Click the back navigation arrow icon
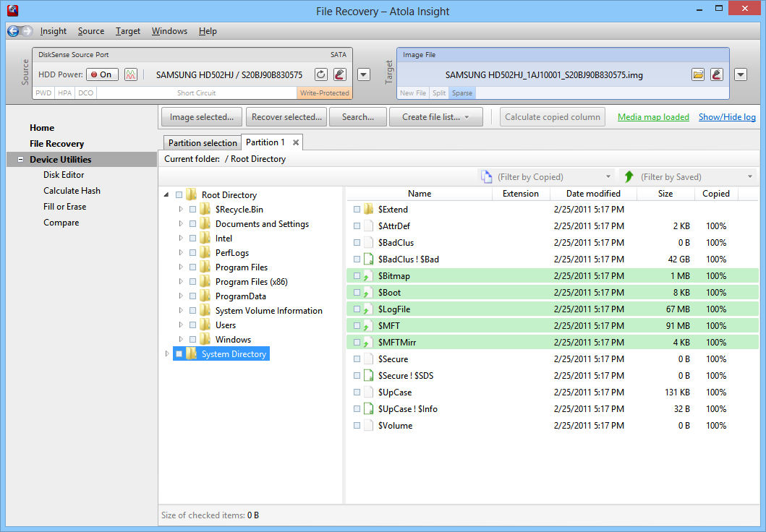This screenshot has height=532, width=766. click(x=13, y=31)
